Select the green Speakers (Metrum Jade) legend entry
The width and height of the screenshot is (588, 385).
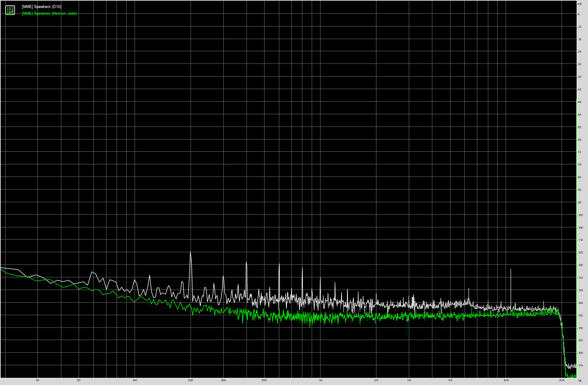(49, 13)
